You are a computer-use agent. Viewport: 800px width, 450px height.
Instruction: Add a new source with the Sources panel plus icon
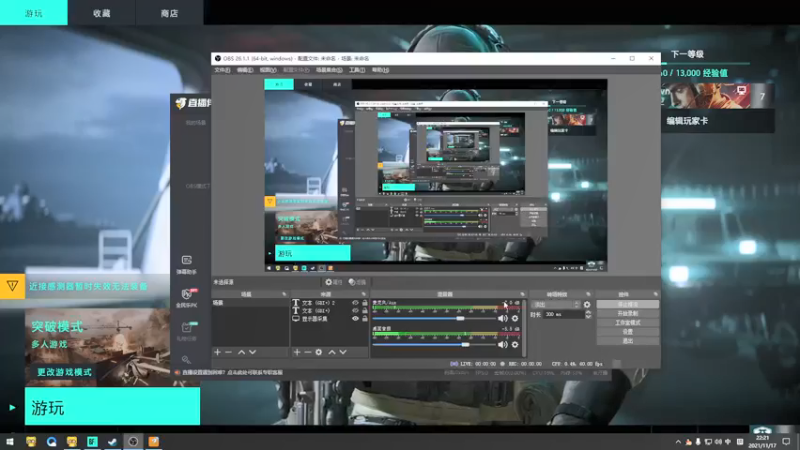point(297,352)
